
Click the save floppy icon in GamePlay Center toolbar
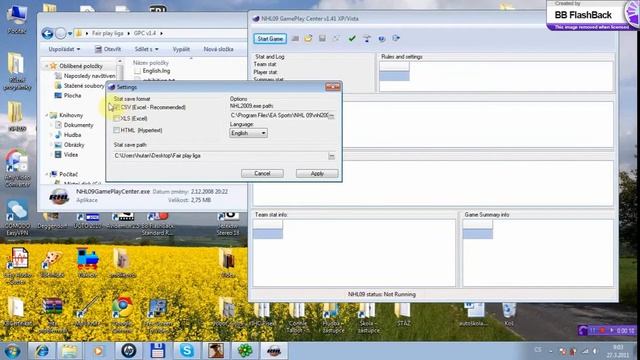[x=322, y=38]
